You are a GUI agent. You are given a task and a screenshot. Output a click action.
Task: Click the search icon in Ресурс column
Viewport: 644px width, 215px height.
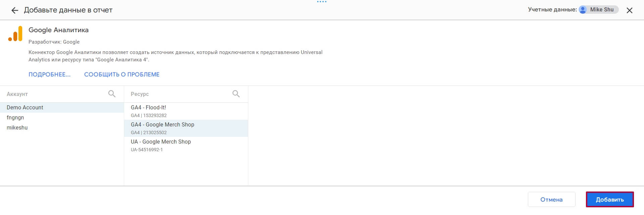(236, 94)
